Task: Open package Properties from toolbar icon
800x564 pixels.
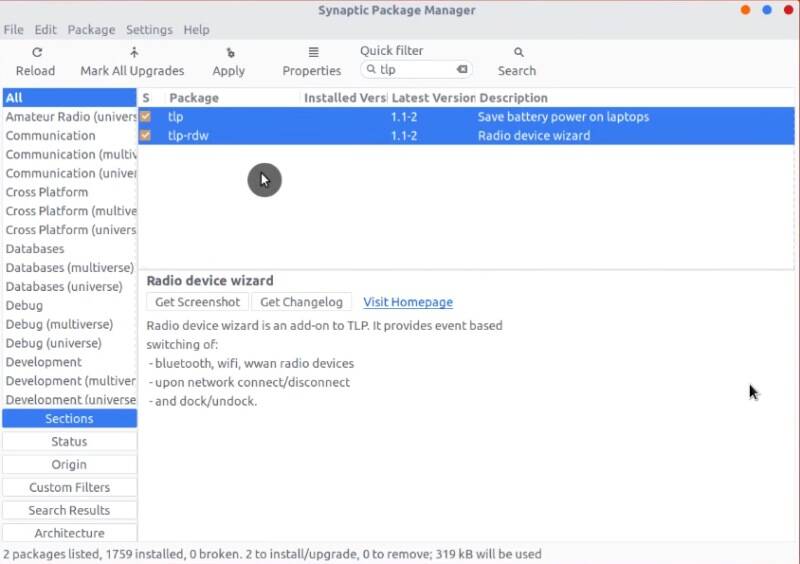Action: tap(313, 52)
